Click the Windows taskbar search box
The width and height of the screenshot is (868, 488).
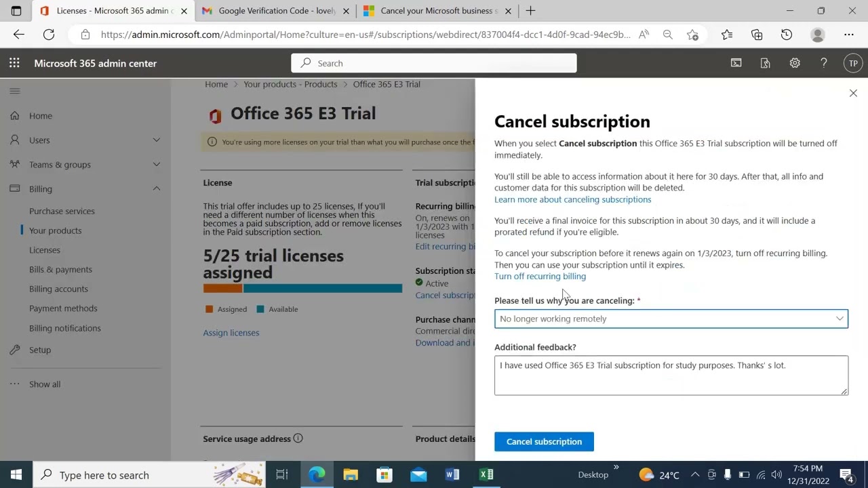click(149, 474)
